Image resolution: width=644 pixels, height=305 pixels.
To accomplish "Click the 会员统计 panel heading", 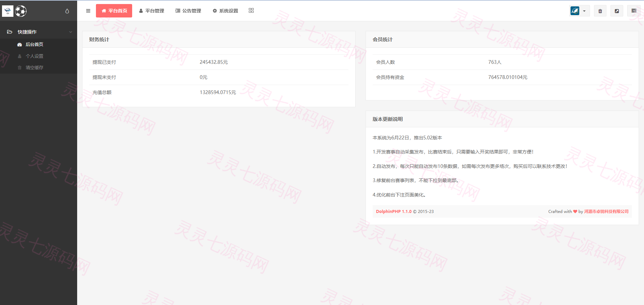I will (383, 39).
